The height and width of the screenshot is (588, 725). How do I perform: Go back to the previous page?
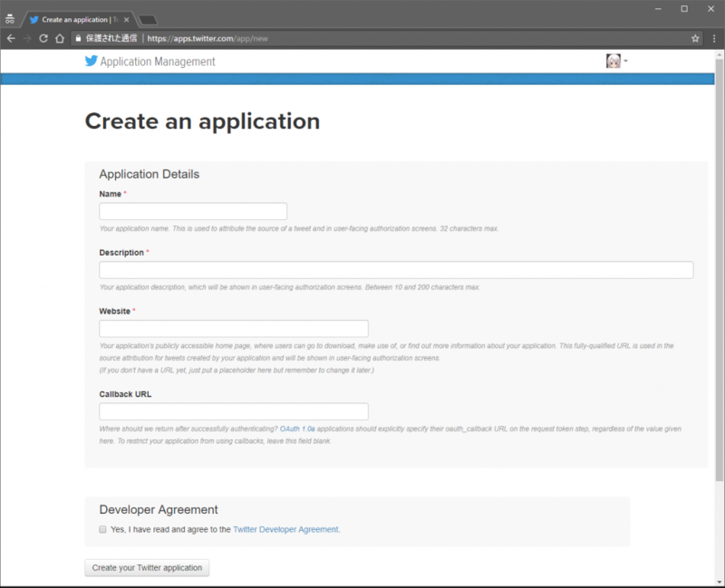(x=11, y=38)
